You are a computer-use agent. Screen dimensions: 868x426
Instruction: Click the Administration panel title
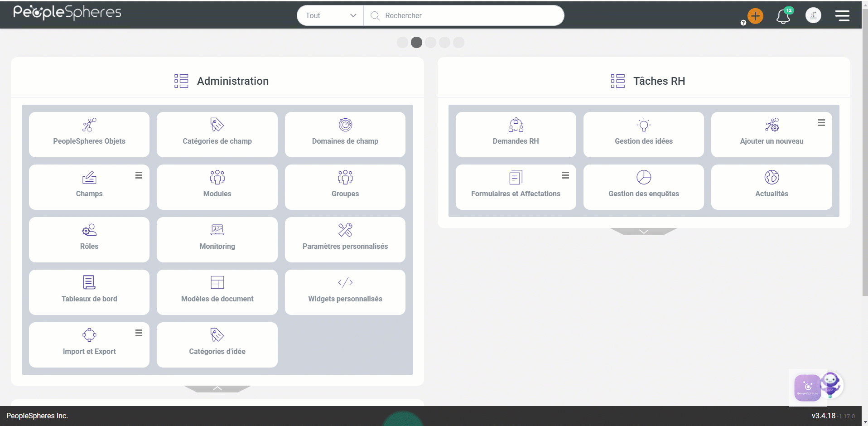(x=233, y=81)
